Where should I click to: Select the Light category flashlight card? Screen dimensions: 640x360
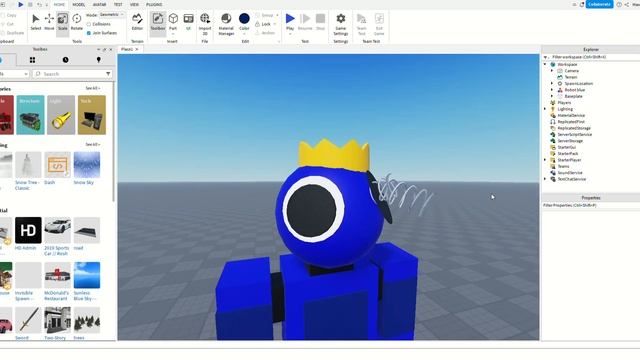pos(61,115)
